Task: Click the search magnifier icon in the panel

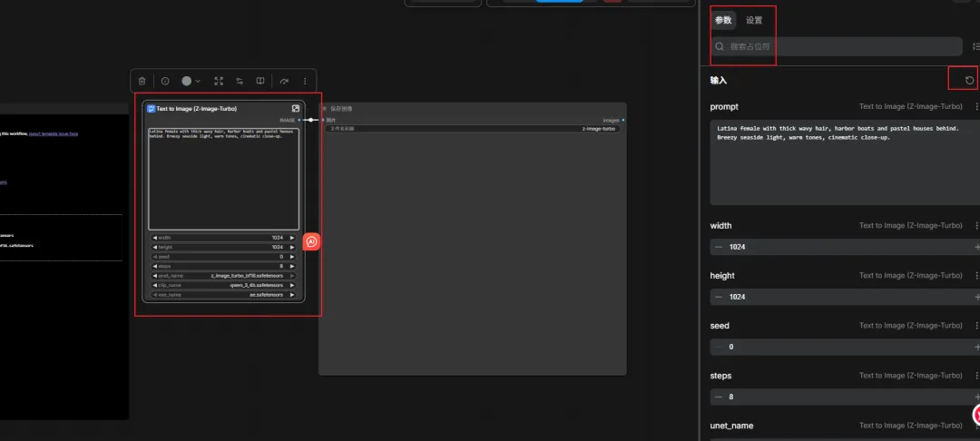Action: (x=720, y=46)
